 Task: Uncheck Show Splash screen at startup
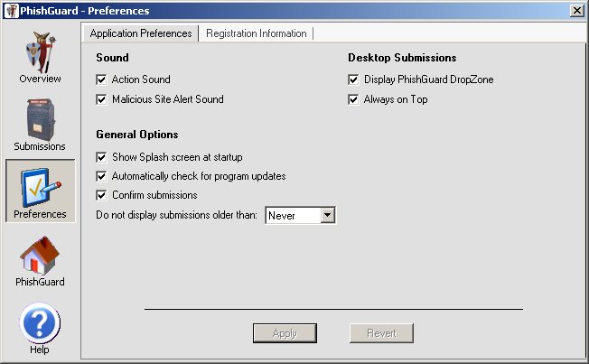tap(101, 157)
